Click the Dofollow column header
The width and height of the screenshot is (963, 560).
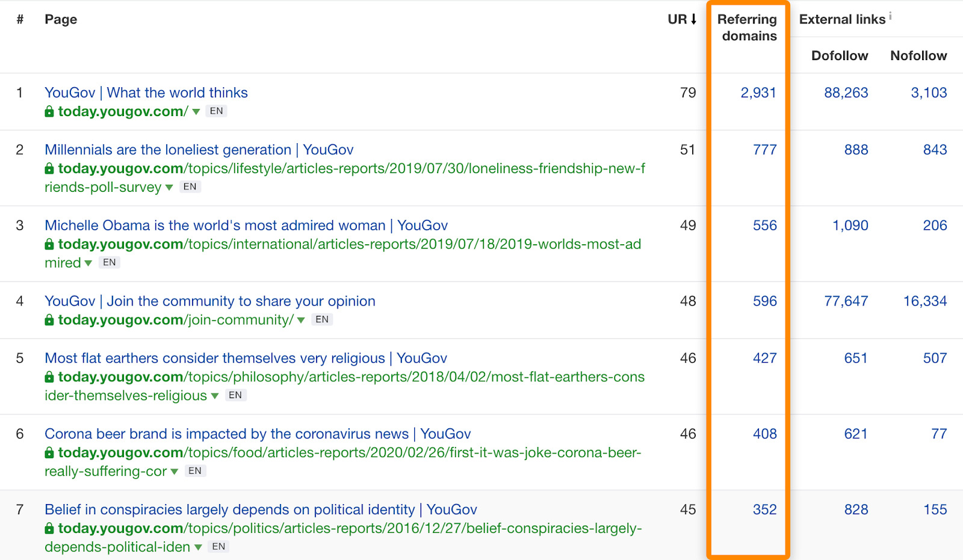click(839, 55)
